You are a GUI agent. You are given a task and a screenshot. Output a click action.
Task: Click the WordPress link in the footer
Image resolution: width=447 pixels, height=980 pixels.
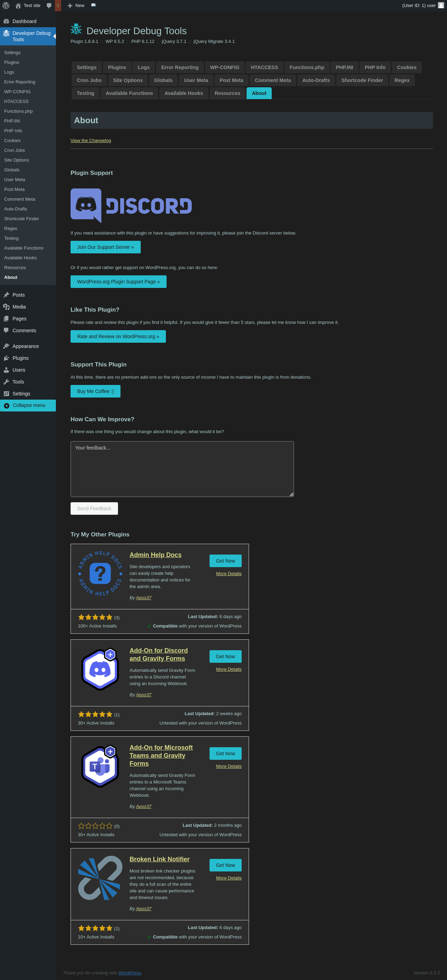(x=130, y=973)
